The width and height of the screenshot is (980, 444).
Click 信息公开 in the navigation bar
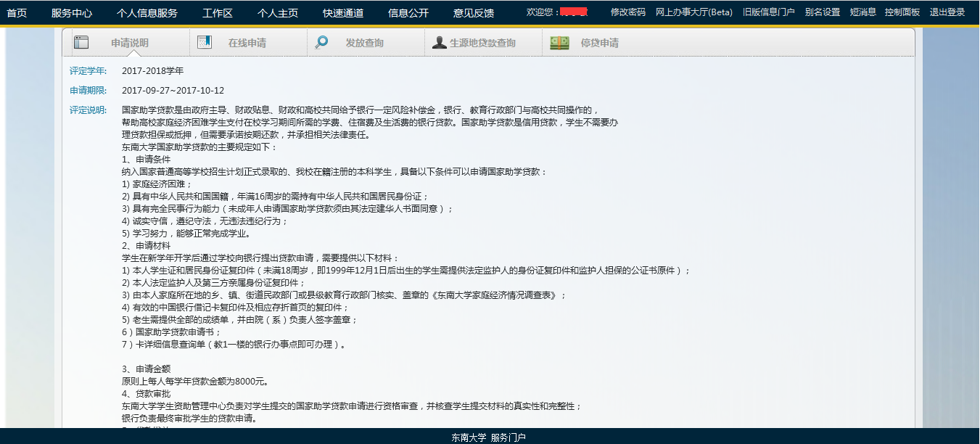(408, 12)
